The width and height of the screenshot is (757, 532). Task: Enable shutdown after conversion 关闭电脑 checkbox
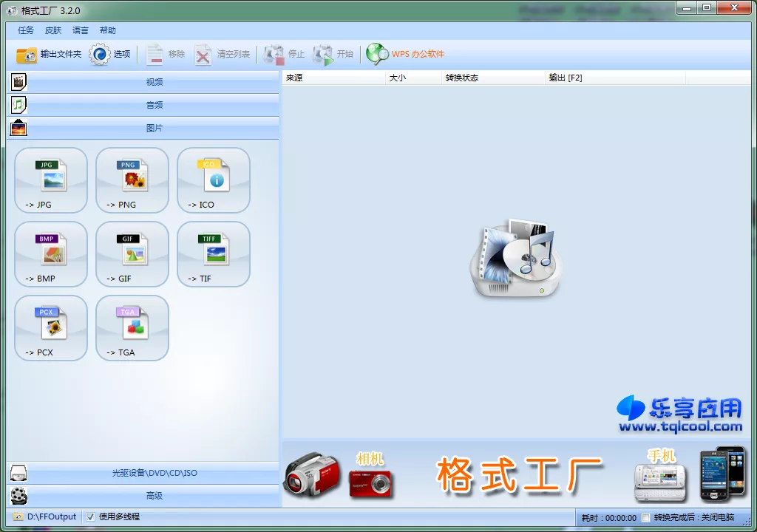[645, 518]
